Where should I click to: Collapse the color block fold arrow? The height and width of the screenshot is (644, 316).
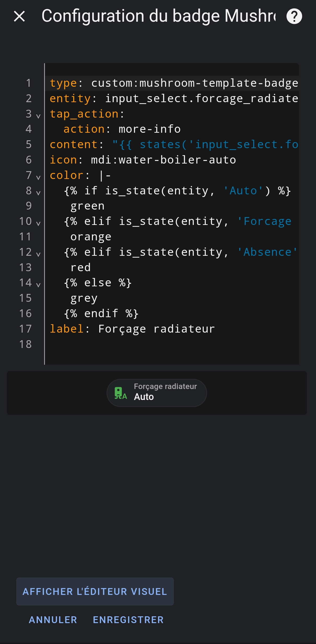coord(38,177)
